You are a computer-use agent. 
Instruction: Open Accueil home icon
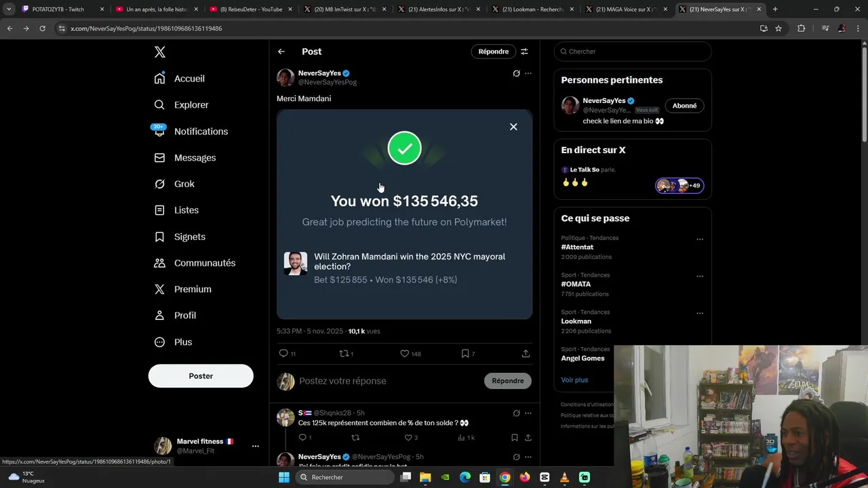click(159, 79)
